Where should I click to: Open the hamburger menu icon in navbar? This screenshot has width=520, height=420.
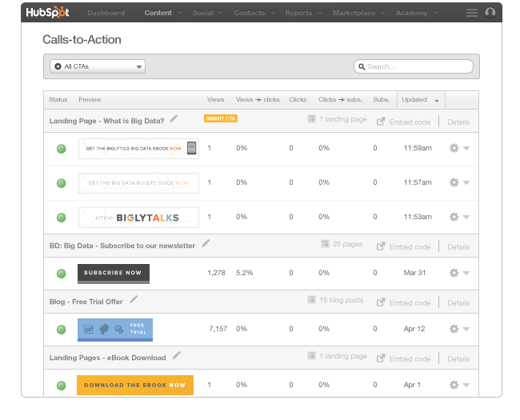pyautogui.click(x=471, y=13)
